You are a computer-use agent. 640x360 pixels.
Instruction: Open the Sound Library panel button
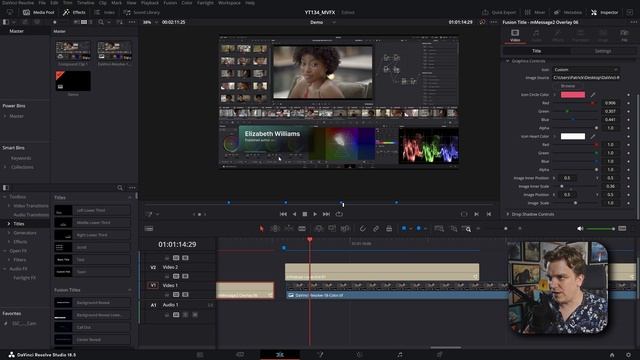[142, 12]
